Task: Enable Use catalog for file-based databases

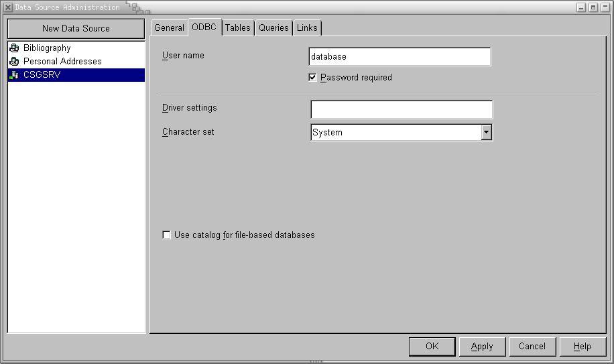Action: (166, 235)
